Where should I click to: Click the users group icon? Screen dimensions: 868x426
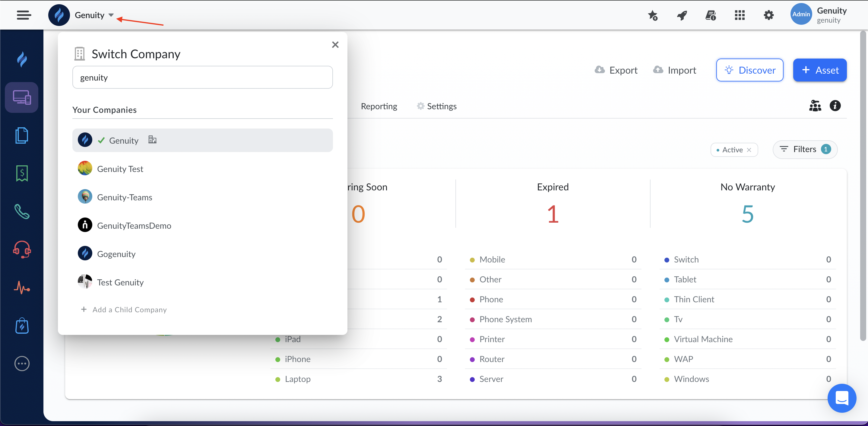coord(815,106)
